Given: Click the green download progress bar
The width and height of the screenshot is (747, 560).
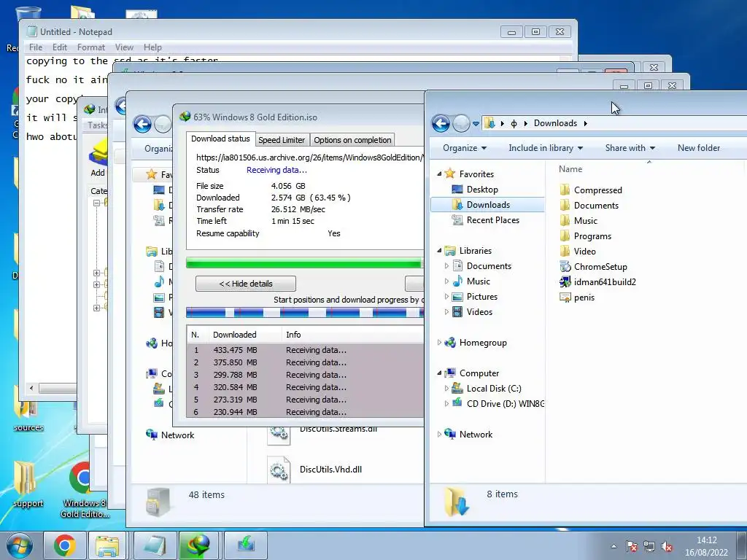Looking at the screenshot, I should [304, 263].
